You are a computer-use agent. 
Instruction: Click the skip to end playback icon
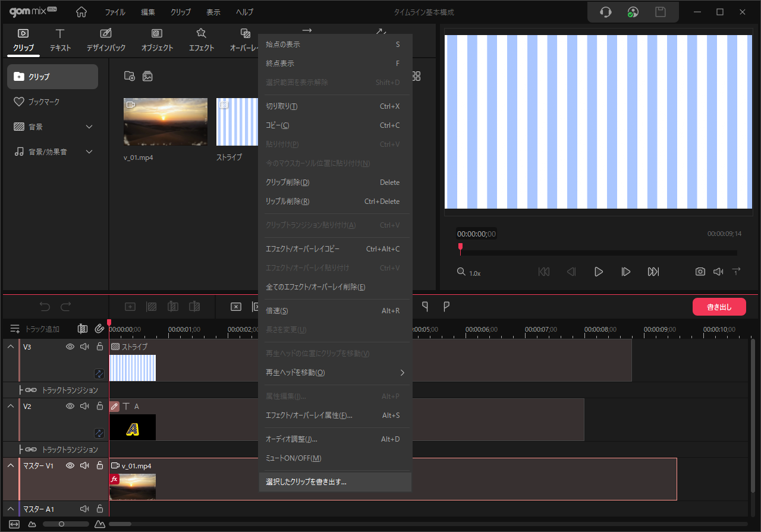[653, 272]
